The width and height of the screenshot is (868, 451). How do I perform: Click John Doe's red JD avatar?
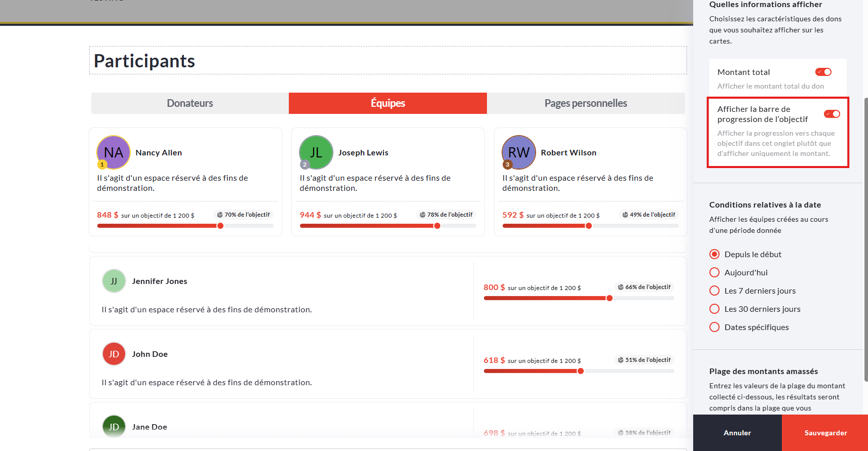pos(114,354)
